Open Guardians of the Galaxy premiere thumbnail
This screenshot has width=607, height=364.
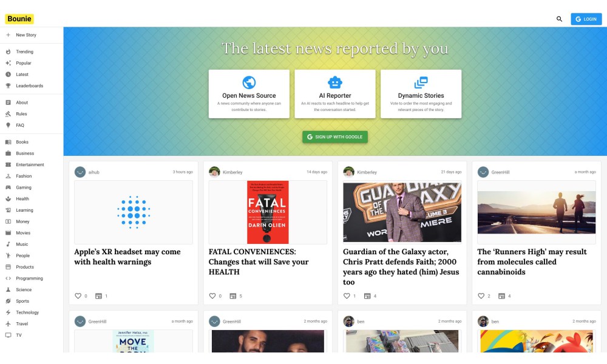pyautogui.click(x=402, y=212)
